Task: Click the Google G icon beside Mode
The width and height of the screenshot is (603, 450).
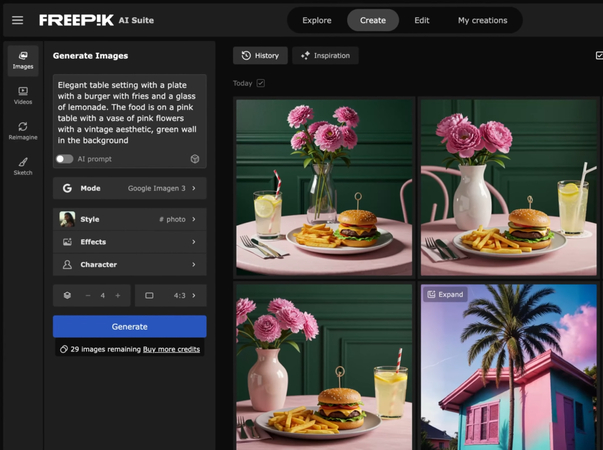Action: click(67, 188)
